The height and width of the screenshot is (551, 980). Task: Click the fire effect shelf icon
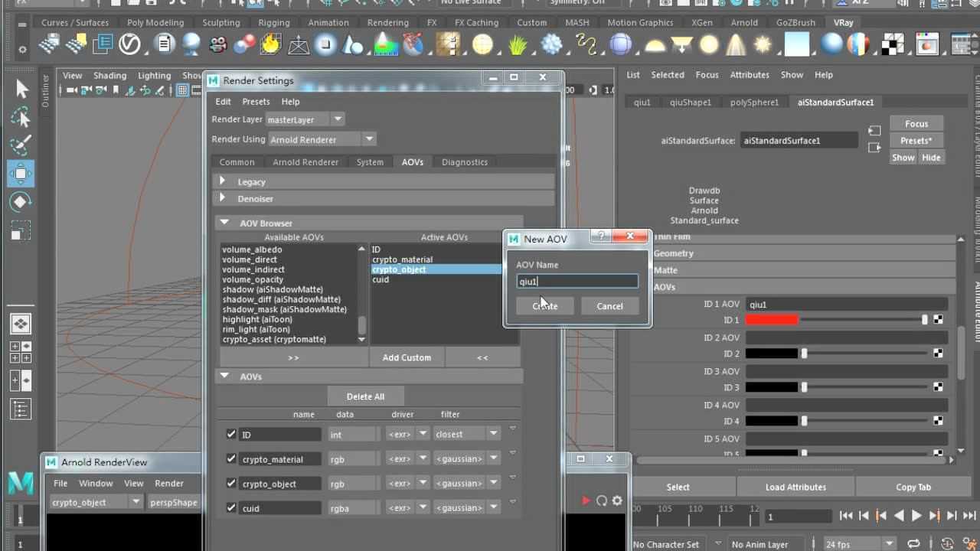(x=270, y=45)
